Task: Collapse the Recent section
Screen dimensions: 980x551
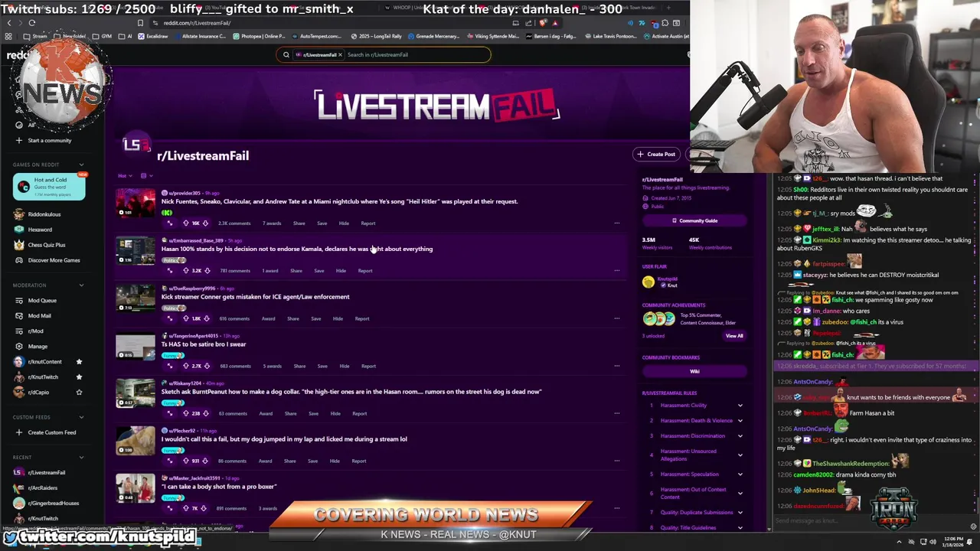Action: tap(81, 457)
